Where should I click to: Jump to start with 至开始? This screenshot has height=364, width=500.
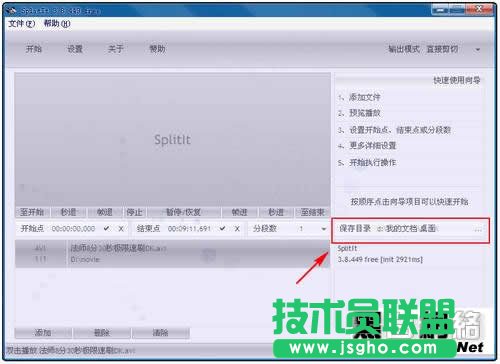(32, 212)
